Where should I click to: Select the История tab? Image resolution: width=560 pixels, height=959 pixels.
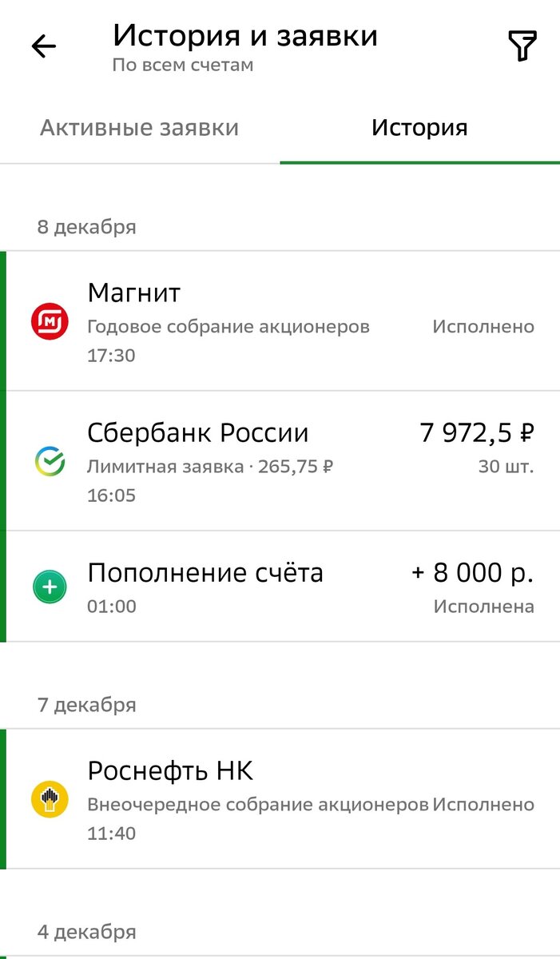pos(420,127)
